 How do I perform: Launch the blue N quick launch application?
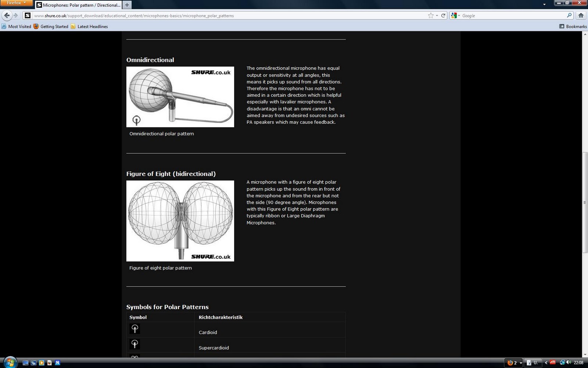click(x=57, y=363)
